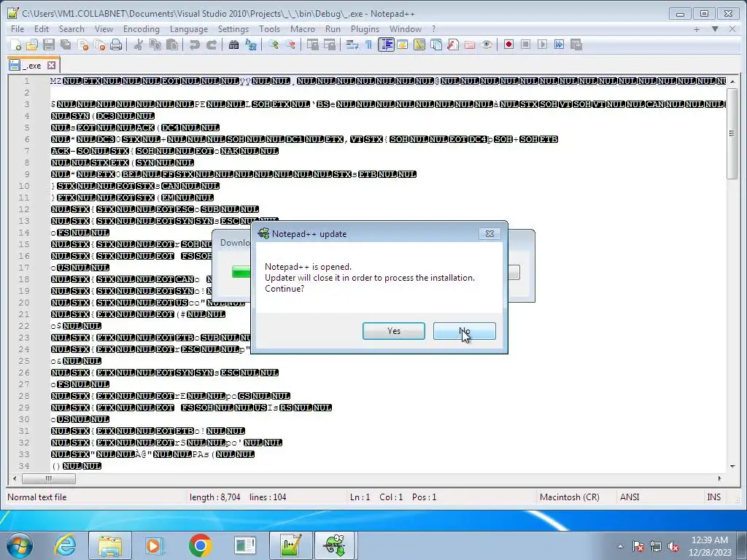Image resolution: width=747 pixels, height=560 pixels.
Task: Close the _.exe tab with its X
Action: tap(52, 65)
